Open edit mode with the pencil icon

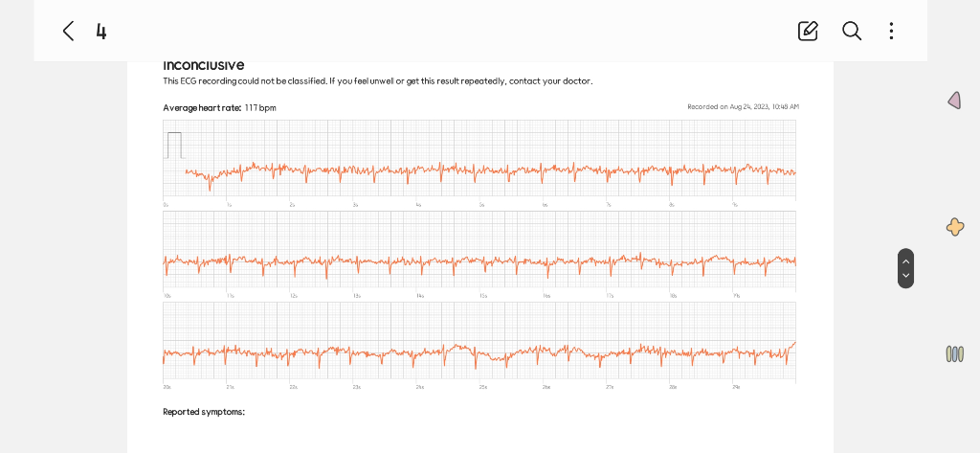(x=808, y=31)
